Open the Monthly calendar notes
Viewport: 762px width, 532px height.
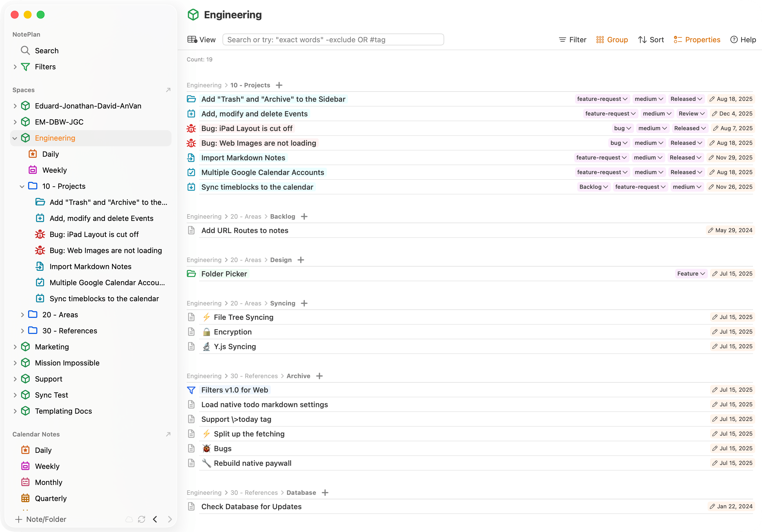click(49, 482)
